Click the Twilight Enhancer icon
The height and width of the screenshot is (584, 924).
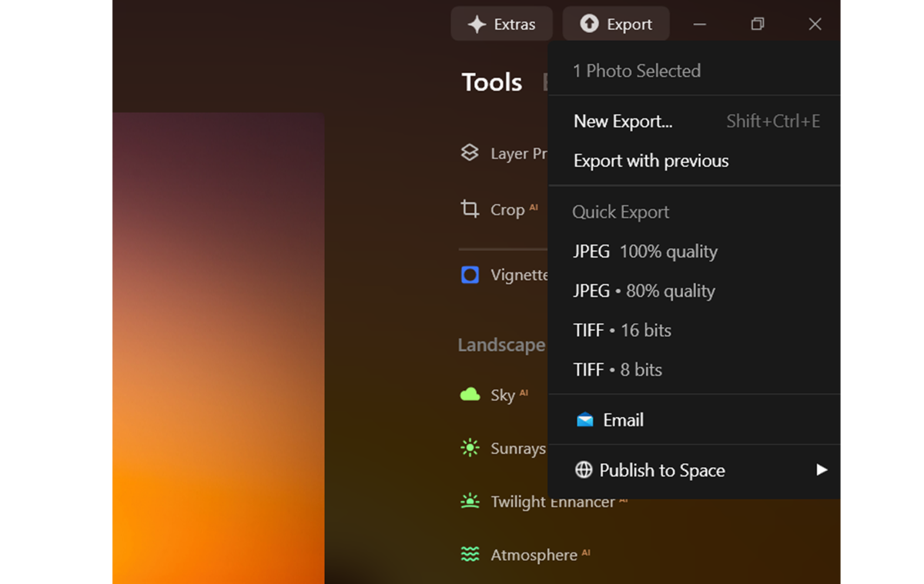click(470, 501)
